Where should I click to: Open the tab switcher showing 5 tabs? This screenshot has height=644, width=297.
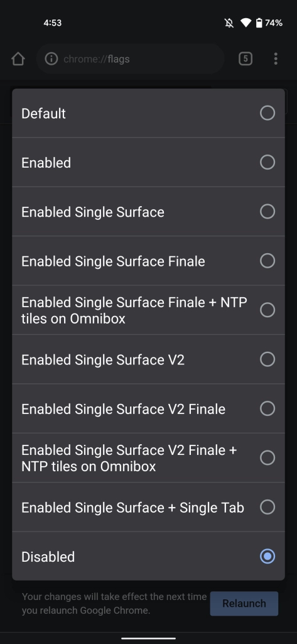pos(246,58)
